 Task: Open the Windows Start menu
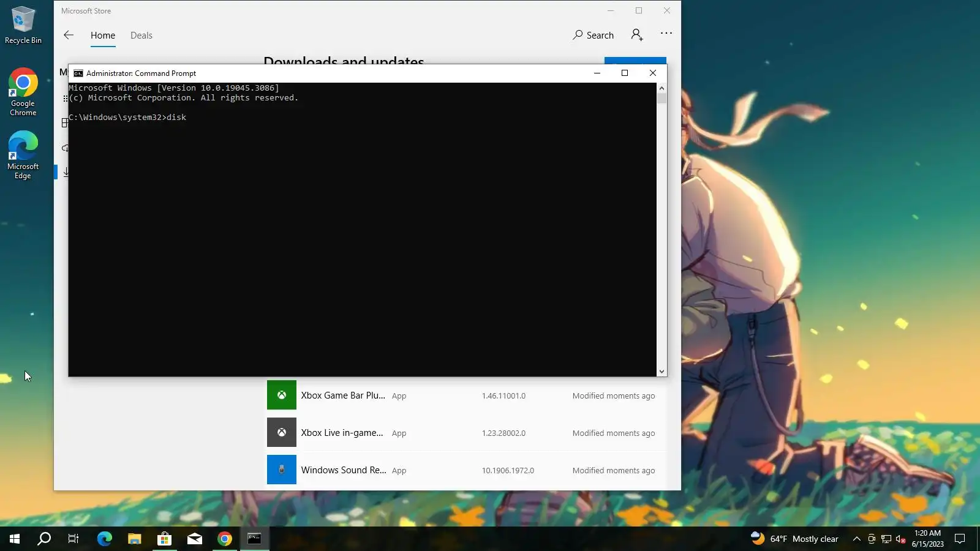coord(15,539)
